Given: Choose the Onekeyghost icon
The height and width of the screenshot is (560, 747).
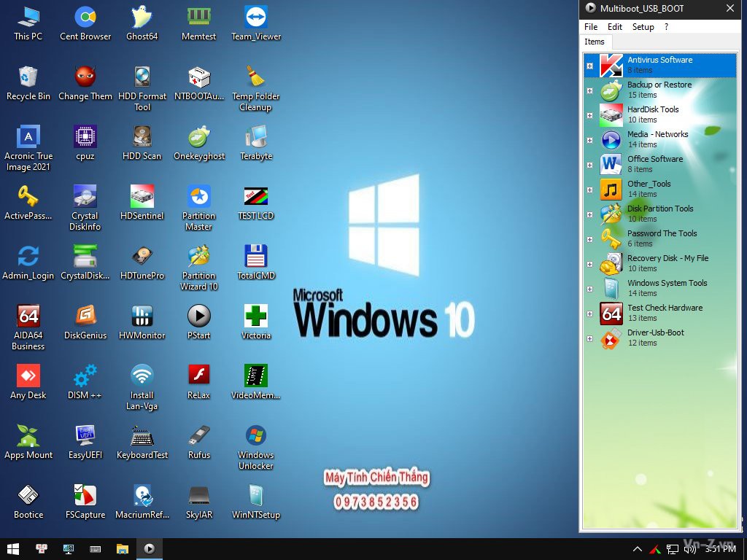Looking at the screenshot, I should [x=198, y=142].
